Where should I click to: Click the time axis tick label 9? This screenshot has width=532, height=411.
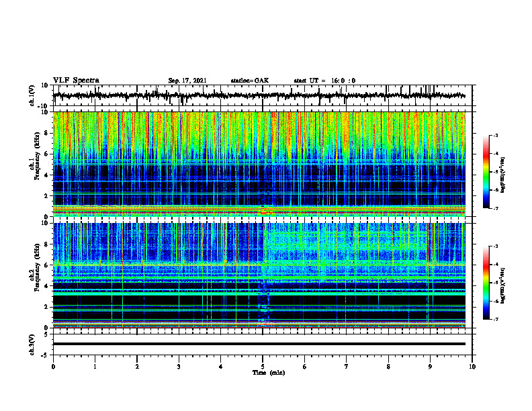tap(430, 367)
